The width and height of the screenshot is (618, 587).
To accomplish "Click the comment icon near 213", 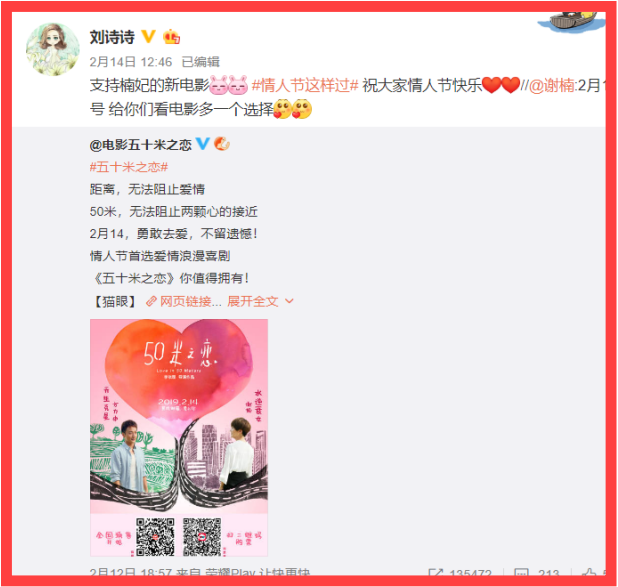I will [x=521, y=572].
